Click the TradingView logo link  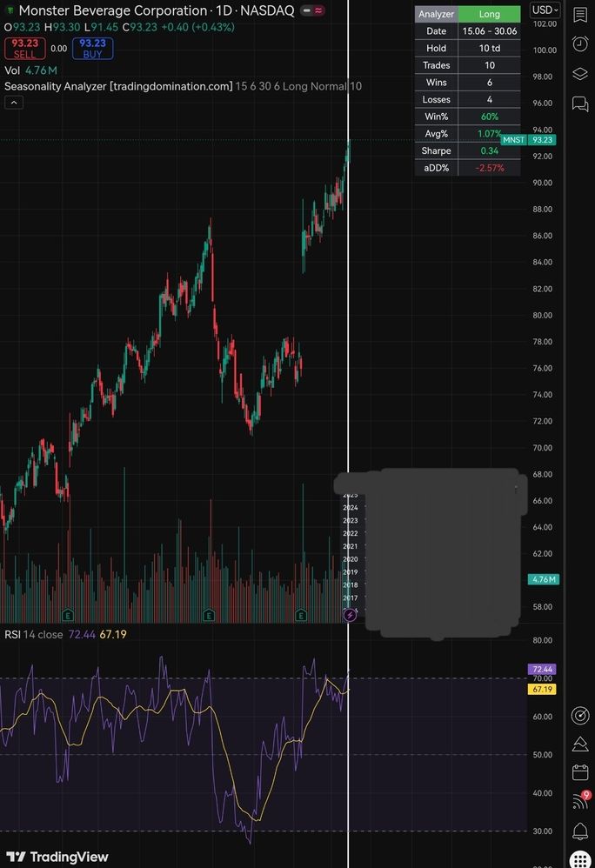point(57,857)
